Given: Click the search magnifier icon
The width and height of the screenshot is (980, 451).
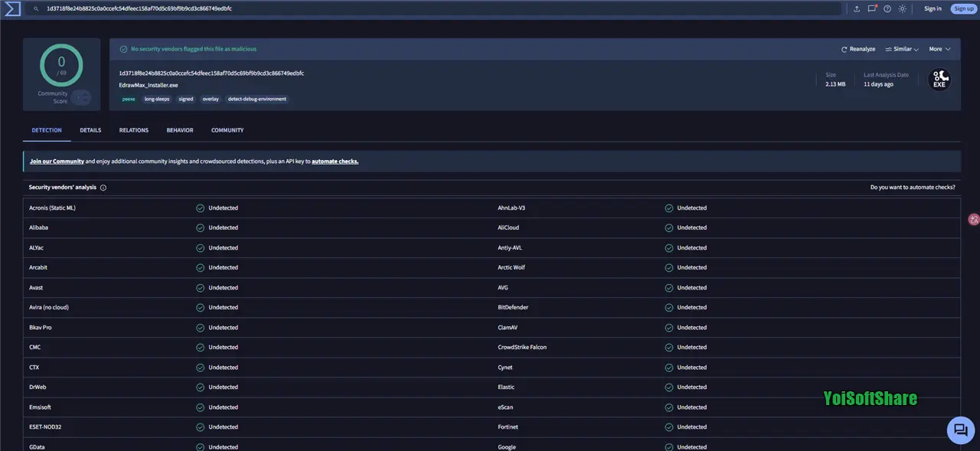Looking at the screenshot, I should click(x=36, y=8).
